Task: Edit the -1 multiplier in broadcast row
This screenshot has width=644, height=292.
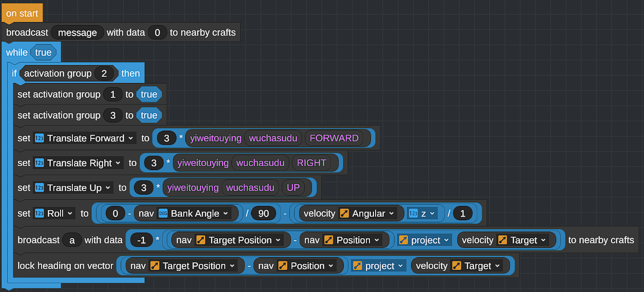Action: pyautogui.click(x=141, y=240)
